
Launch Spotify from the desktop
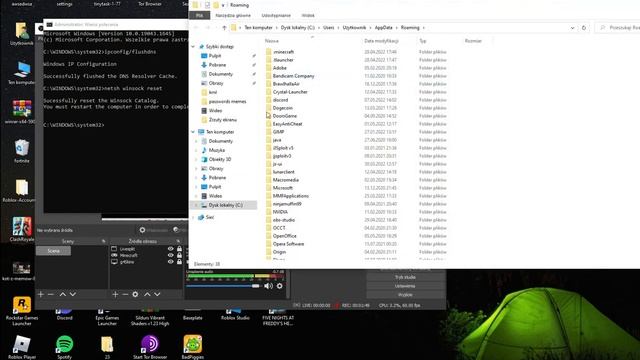(64, 347)
